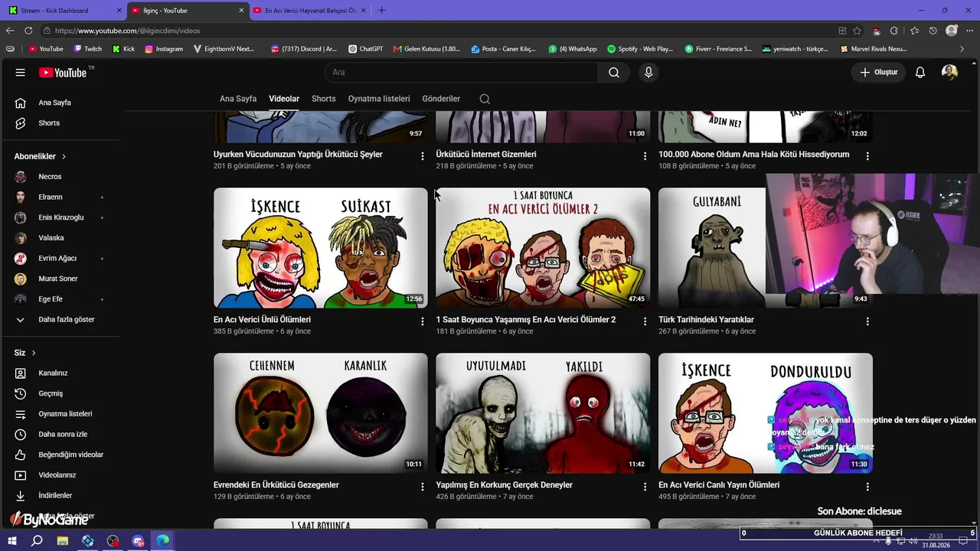
Task: Switch to the Ana Sayfa channel tab
Action: [x=238, y=99]
